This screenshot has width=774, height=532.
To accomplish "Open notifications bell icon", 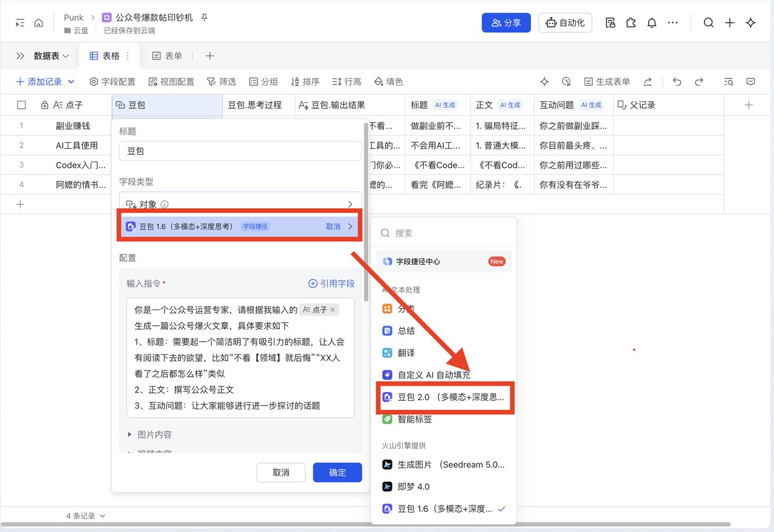I will click(x=652, y=23).
